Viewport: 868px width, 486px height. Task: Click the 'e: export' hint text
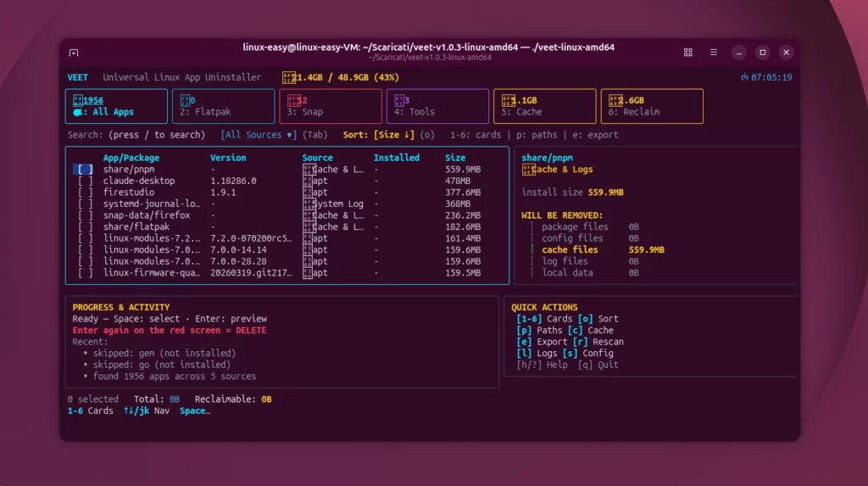pyautogui.click(x=595, y=135)
